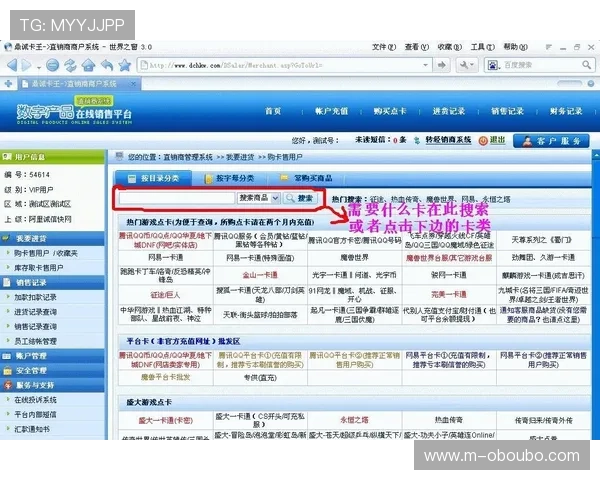Open 进货记录查询 in the sidebar
Image resolution: width=600 pixels, height=480 pixels.
pyautogui.click(x=35, y=312)
